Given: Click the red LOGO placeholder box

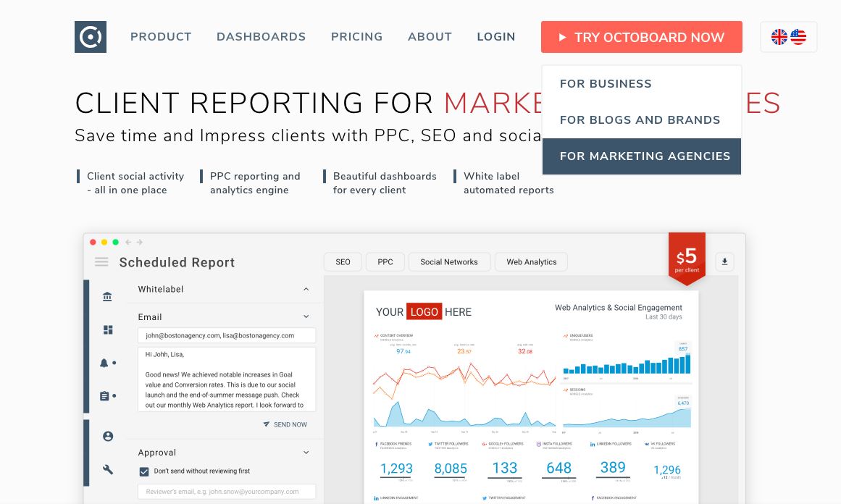Looking at the screenshot, I should pos(424,311).
